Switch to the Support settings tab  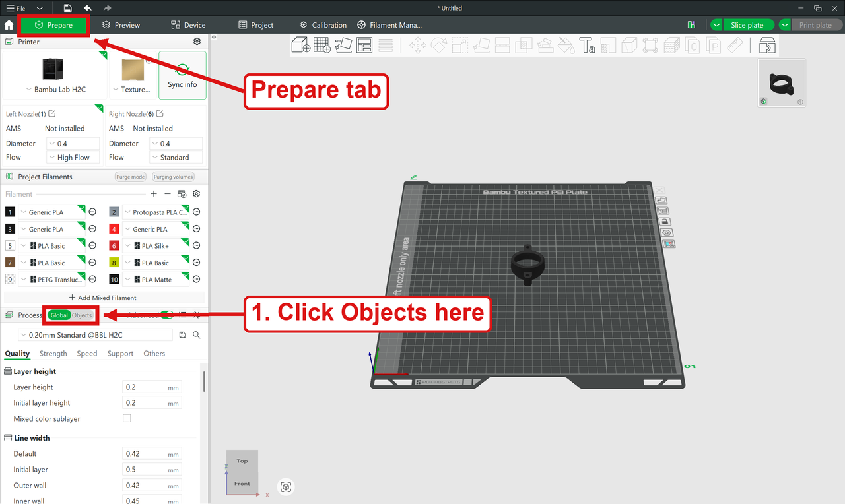120,354
